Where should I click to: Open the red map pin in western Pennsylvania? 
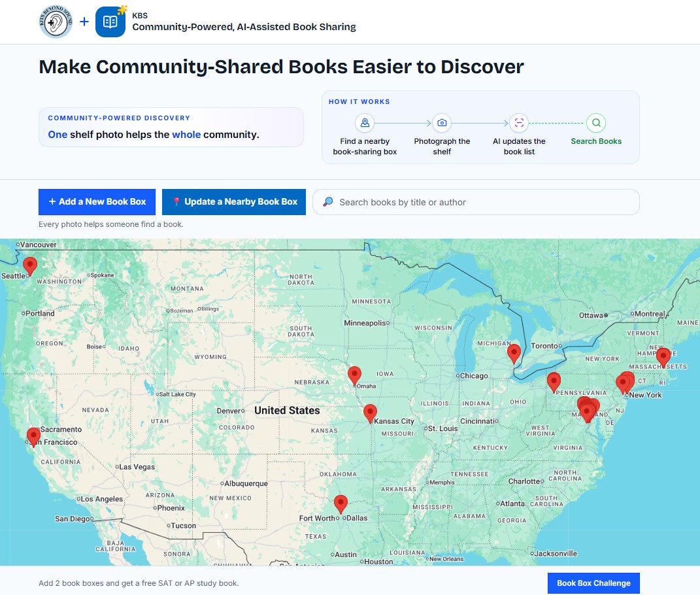pyautogui.click(x=554, y=382)
